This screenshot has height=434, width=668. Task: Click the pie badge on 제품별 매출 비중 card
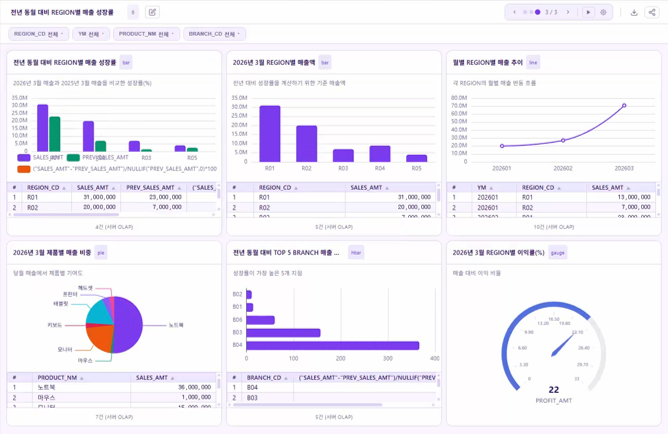coord(101,253)
